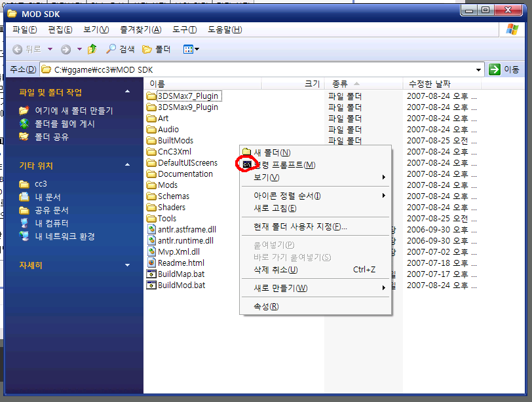
Task: Expand 보기(V) submenu in context menu
Action: pos(316,177)
